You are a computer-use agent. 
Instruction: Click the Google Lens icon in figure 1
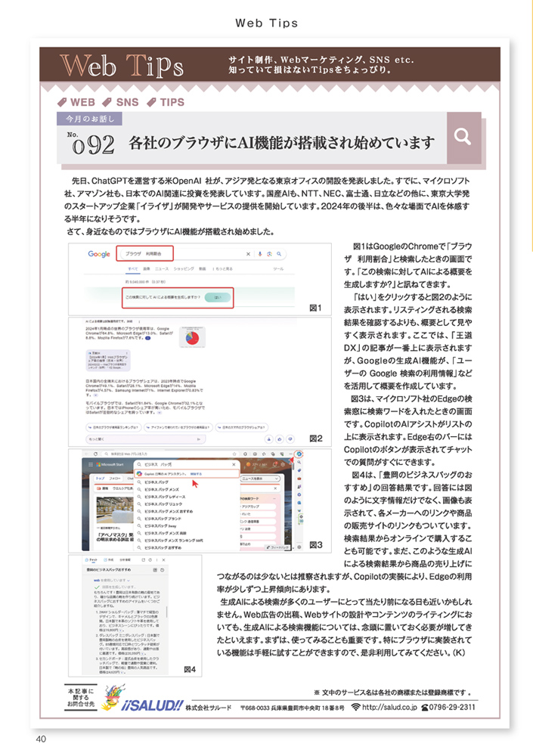click(270, 253)
